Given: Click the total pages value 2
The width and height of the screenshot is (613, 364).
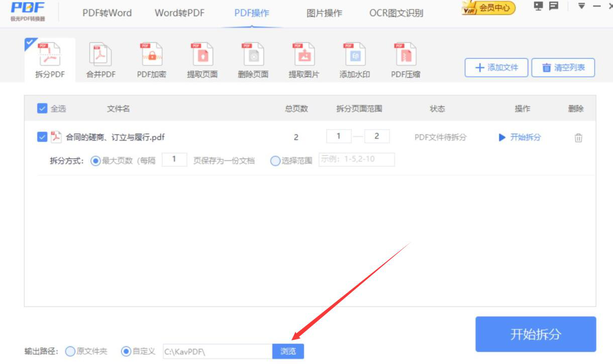Looking at the screenshot, I should (x=296, y=137).
